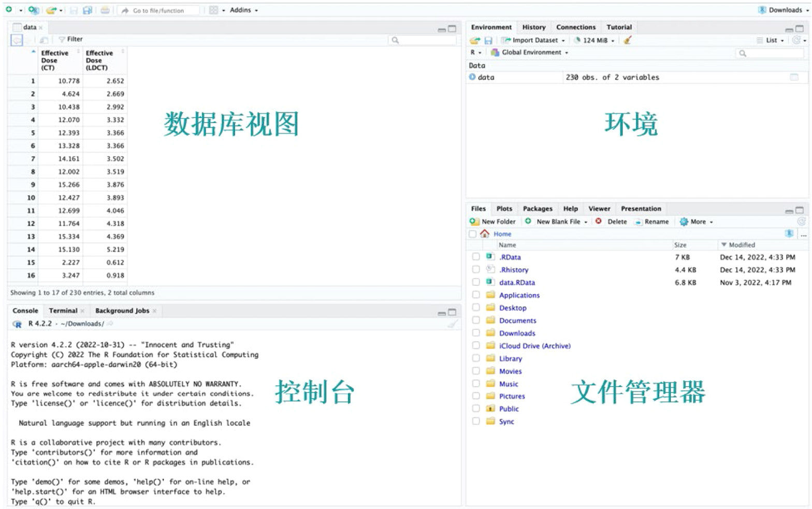Screen dimensions: 812x509
Task: Select the checkbox beside .Rhistory file
Action: coord(476,269)
